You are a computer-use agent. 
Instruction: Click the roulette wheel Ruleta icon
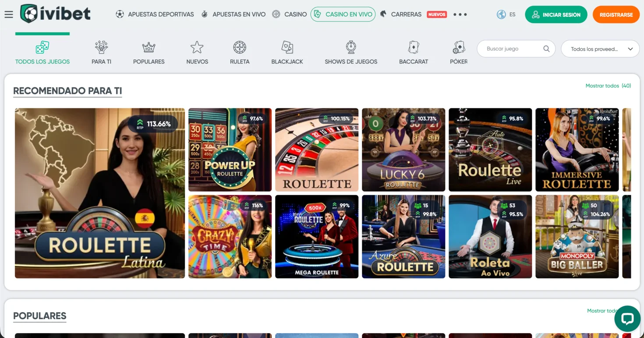pyautogui.click(x=240, y=47)
